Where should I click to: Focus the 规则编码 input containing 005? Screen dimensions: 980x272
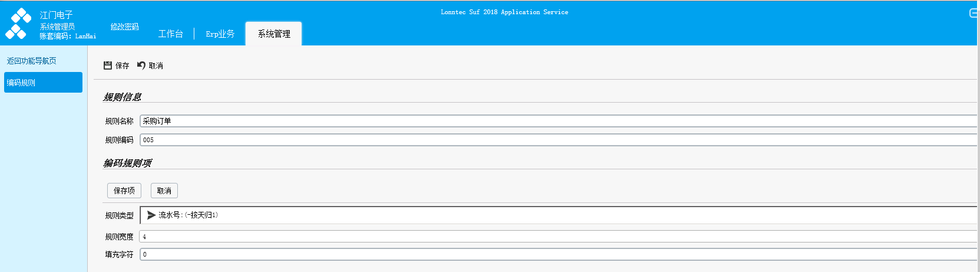(x=559, y=140)
